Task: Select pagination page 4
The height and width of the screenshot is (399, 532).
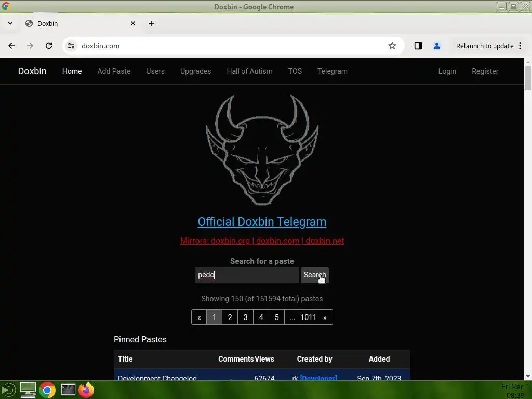Action: tap(261, 317)
